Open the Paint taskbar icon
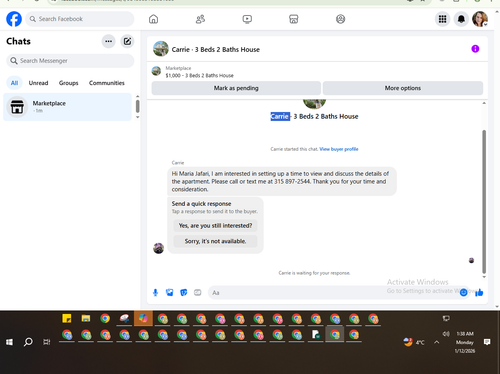Image resolution: width=500 pixels, height=374 pixels. click(124, 319)
